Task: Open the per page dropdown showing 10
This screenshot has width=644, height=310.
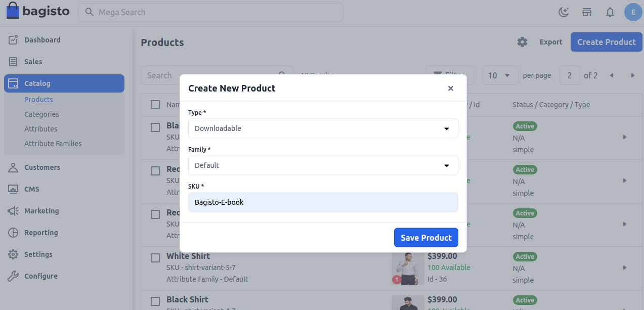Action: (x=500, y=75)
